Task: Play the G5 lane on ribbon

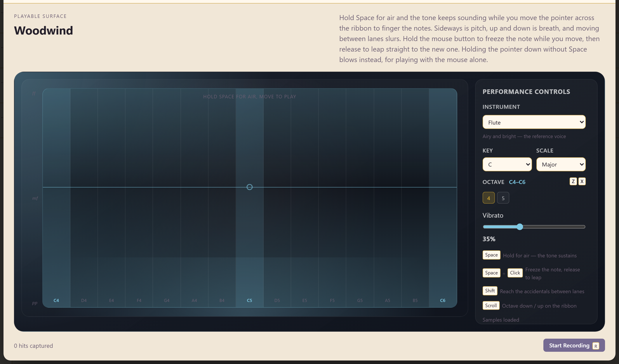Action: (x=360, y=198)
